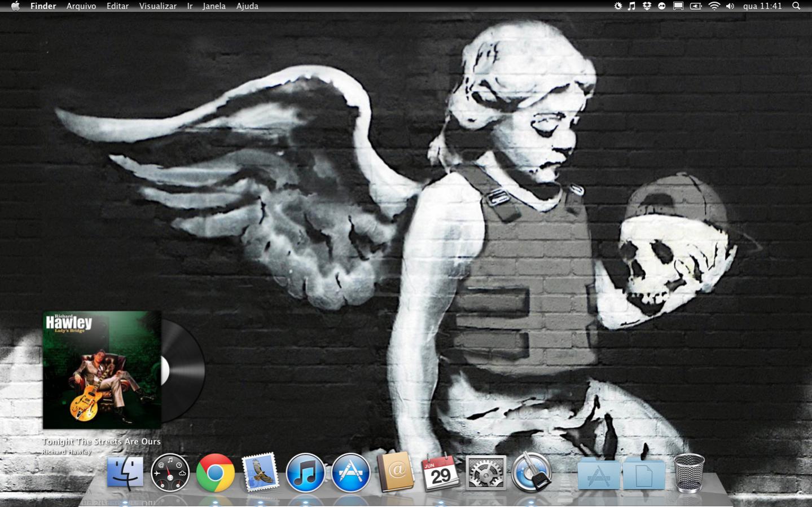Open the Ajuda menu
Screen dimensions: 812x507
coord(247,6)
